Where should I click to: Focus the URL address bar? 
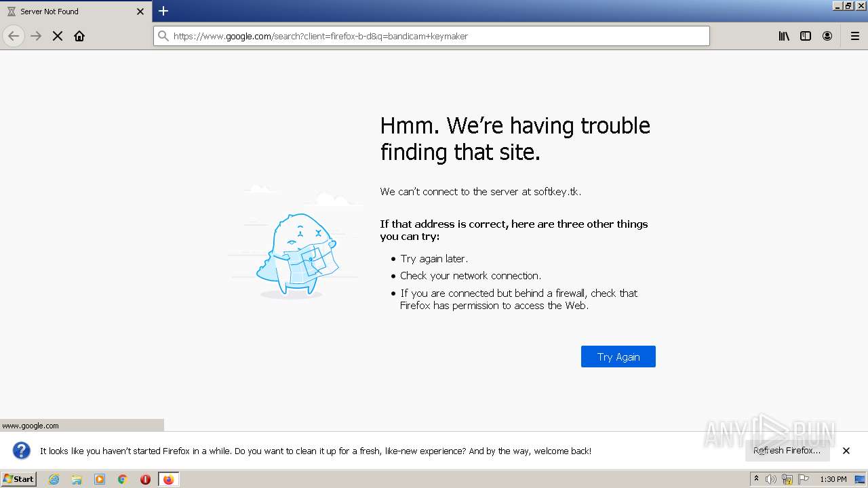coord(431,36)
